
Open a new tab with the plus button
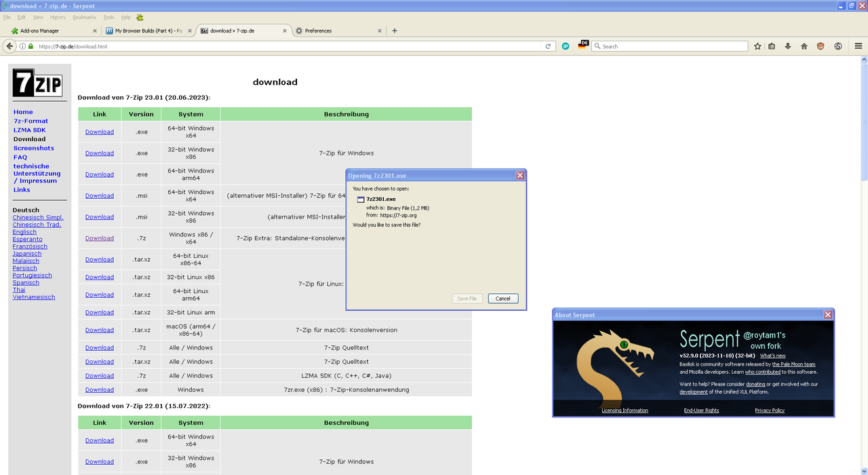point(395,31)
